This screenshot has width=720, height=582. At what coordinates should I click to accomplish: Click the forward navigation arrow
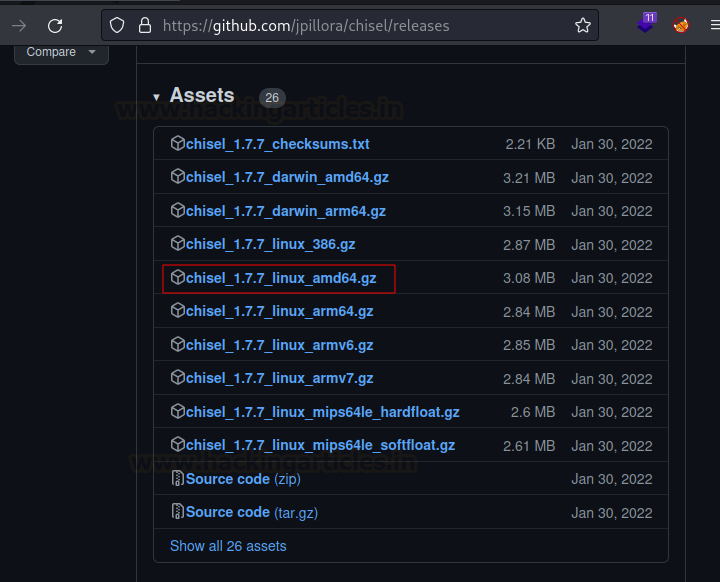[19, 26]
